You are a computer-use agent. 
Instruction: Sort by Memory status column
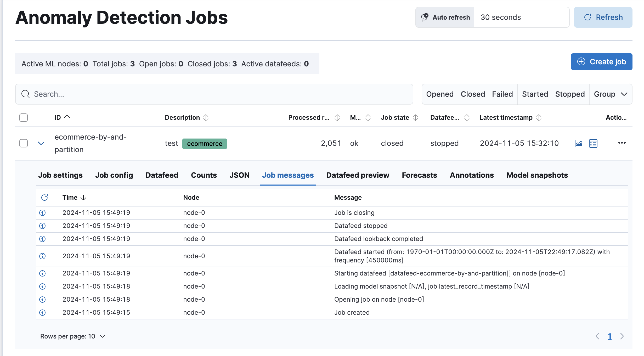360,118
